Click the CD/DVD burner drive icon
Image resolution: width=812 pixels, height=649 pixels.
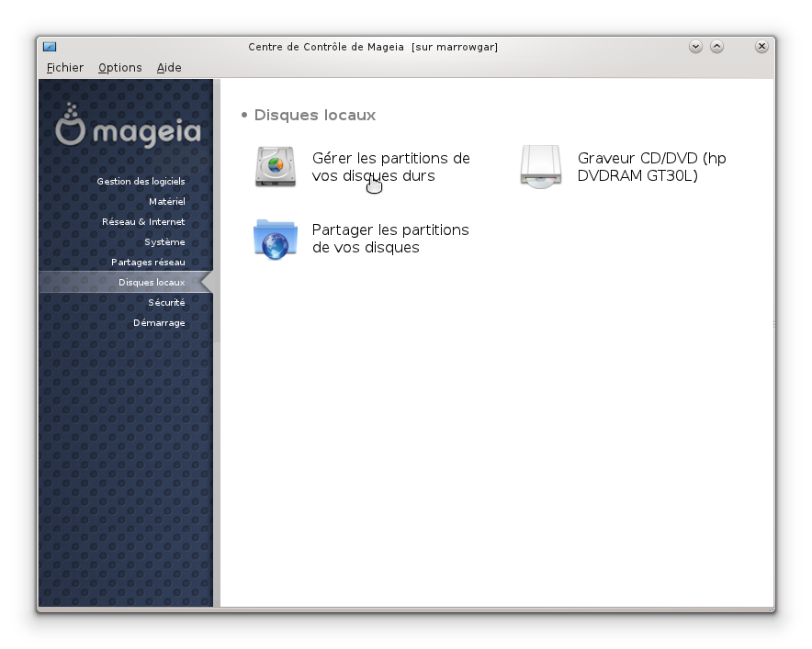pyautogui.click(x=541, y=167)
